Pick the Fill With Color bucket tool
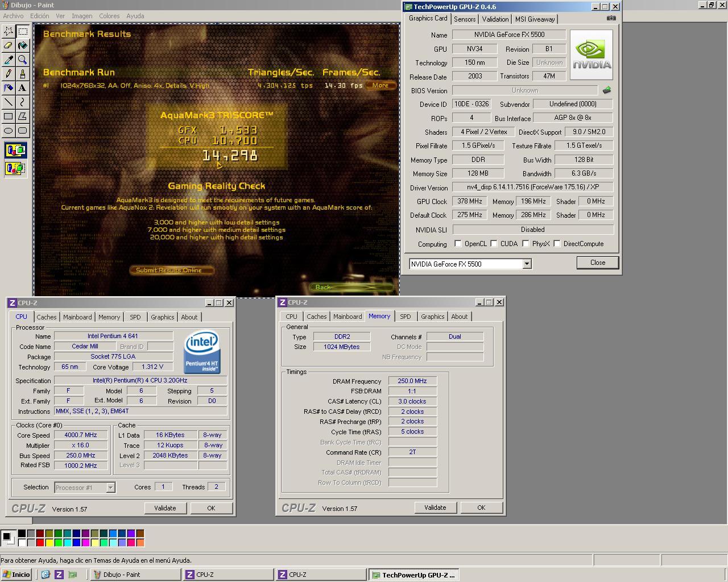Viewport: 728px width, 582px height. 23,45
